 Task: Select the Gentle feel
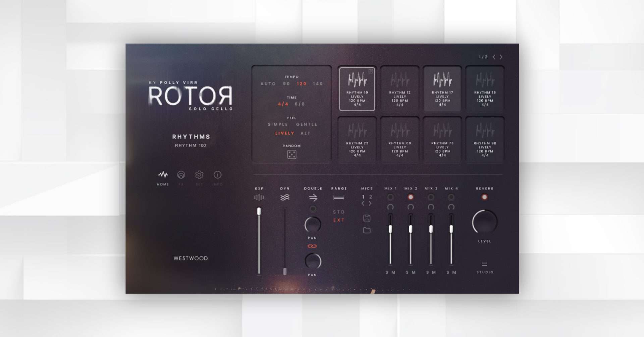point(307,124)
